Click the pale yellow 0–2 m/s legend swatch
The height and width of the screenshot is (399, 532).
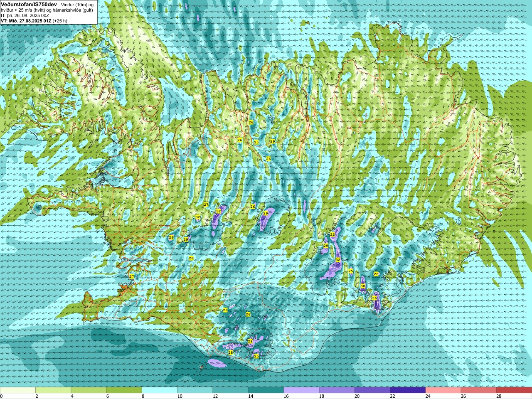click(x=18, y=390)
